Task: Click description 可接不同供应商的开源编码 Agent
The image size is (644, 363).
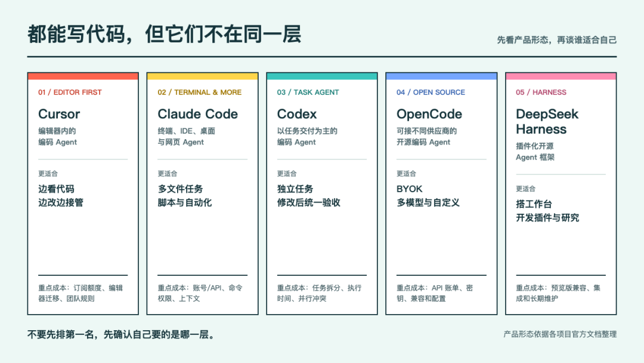Action: [427, 137]
